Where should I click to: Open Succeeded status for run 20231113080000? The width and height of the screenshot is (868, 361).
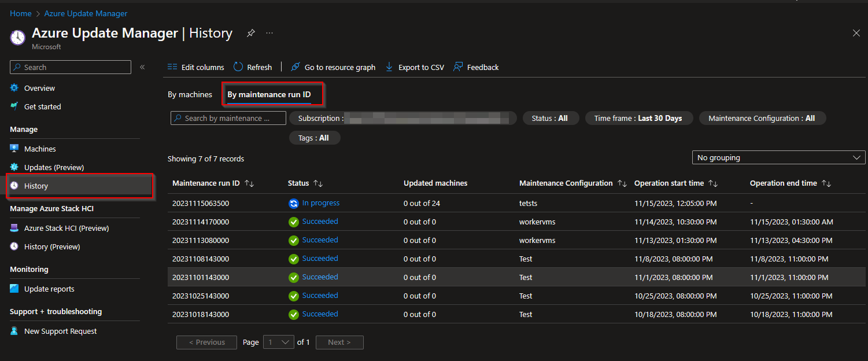[x=320, y=240]
